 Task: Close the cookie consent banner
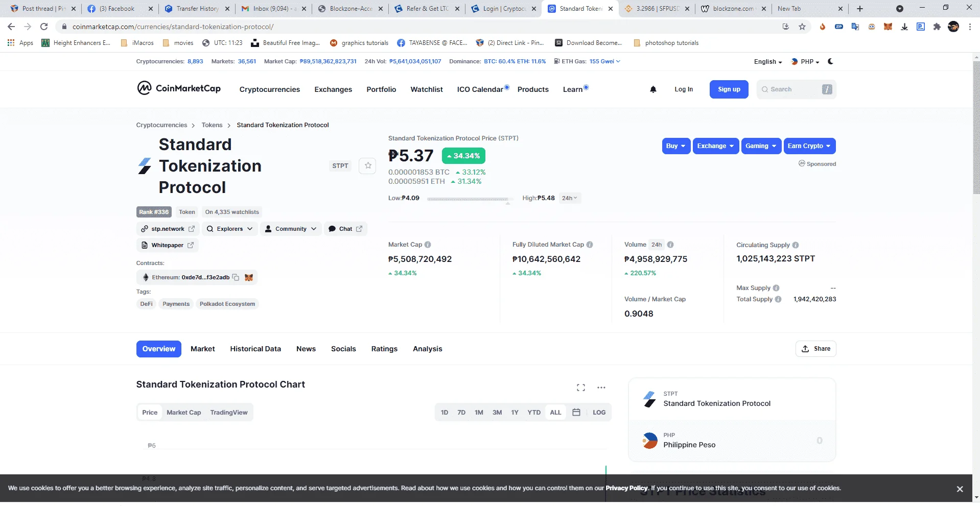click(x=960, y=489)
